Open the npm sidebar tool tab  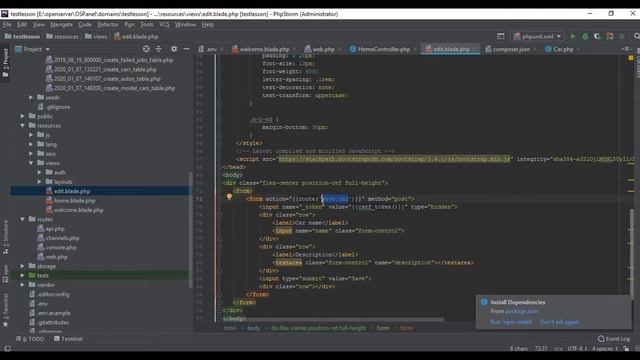coord(5,274)
